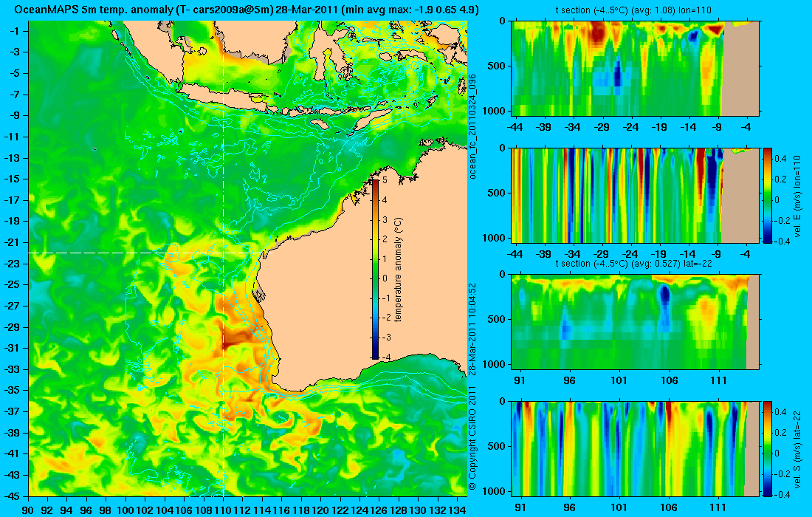Click the '-45' latitude label on main map axis
Screen dimensions: 812x517
pyautogui.click(x=13, y=496)
